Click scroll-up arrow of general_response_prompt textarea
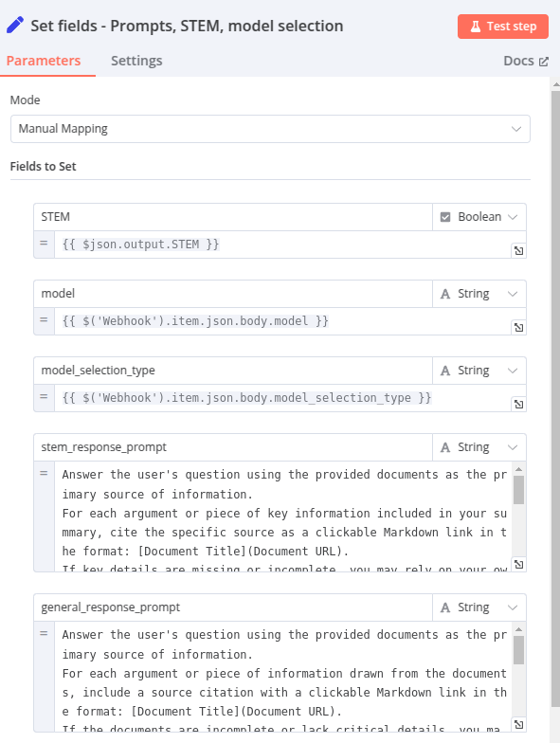The height and width of the screenshot is (743, 560). (x=519, y=629)
